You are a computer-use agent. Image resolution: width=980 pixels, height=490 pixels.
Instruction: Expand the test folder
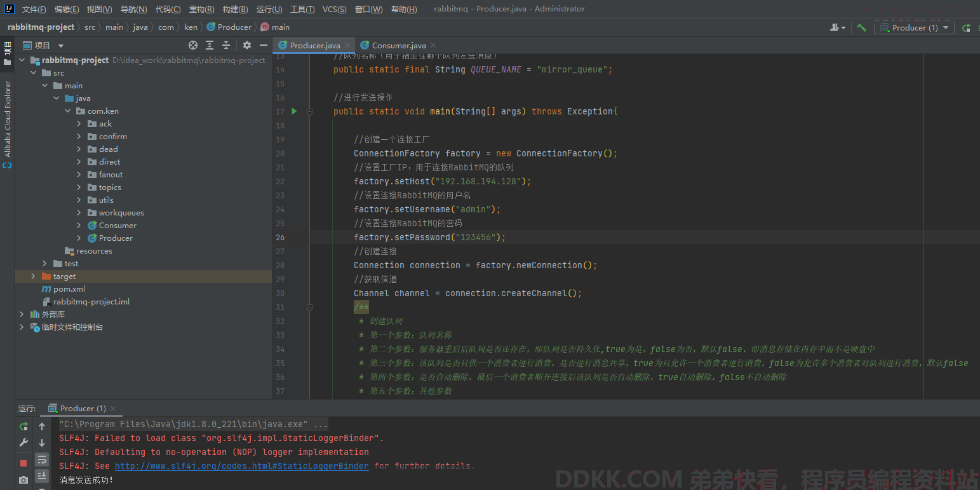click(45, 263)
